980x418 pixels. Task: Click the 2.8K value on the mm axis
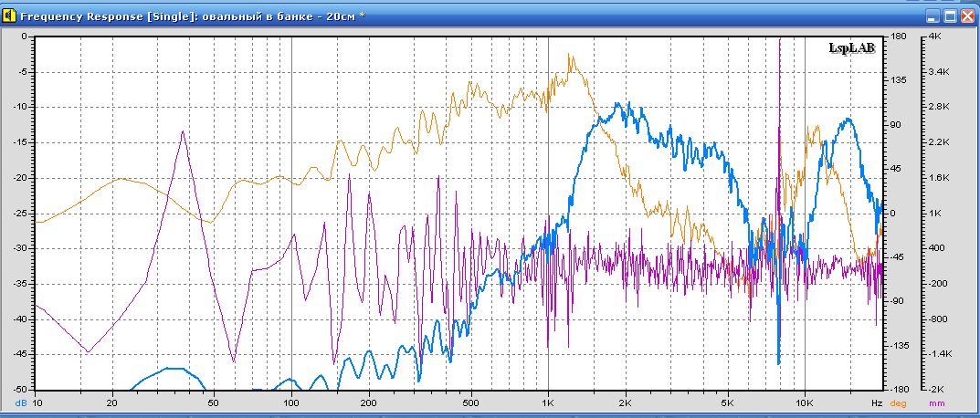tap(937, 107)
